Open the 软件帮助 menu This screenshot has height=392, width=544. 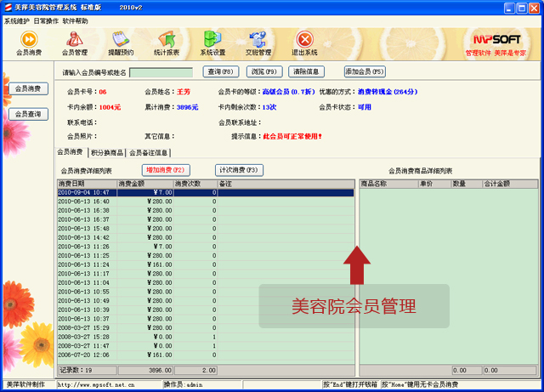pos(75,20)
